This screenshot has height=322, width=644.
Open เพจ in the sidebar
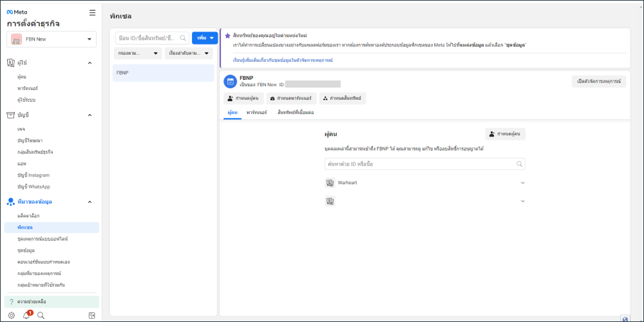tap(21, 129)
